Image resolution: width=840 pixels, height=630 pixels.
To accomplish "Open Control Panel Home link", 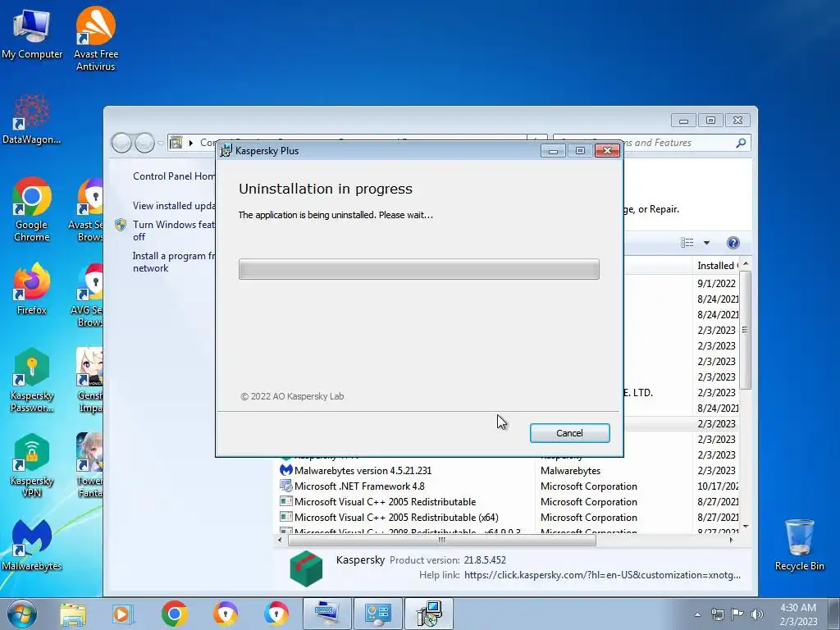I will pos(174,176).
